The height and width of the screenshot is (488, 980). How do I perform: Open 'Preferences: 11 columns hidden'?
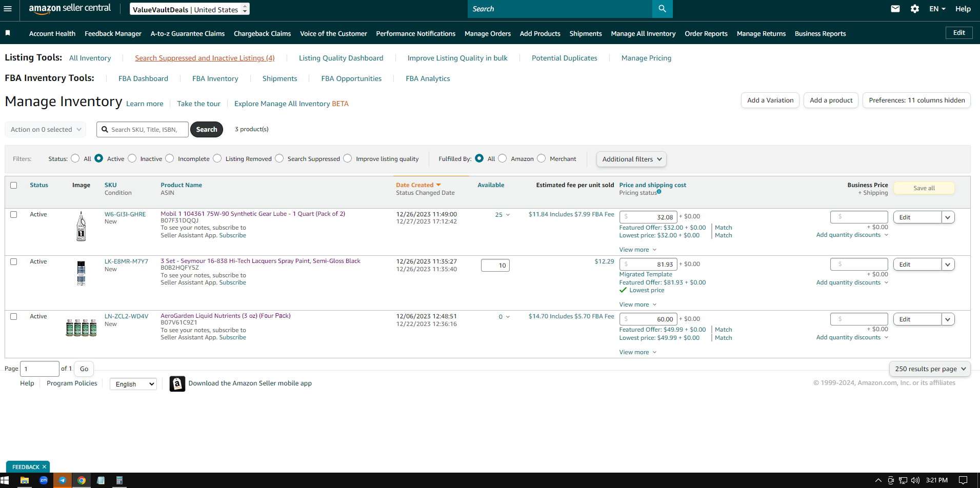coord(916,100)
